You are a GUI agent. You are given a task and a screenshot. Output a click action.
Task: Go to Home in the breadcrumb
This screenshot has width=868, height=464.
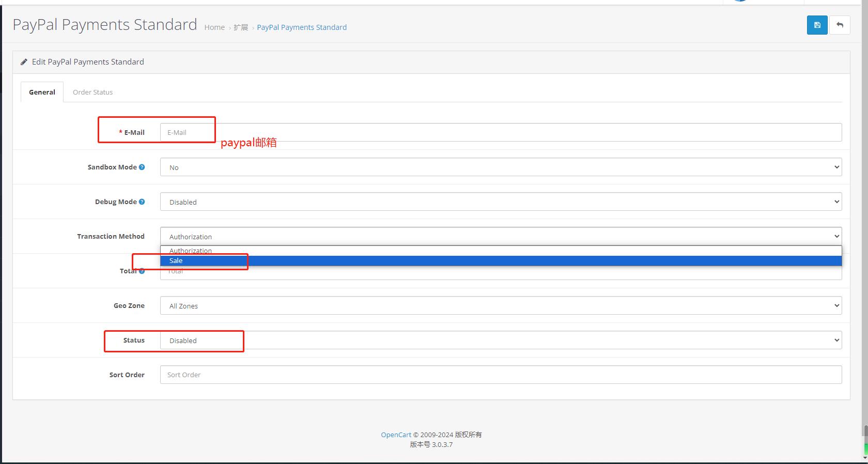click(214, 27)
